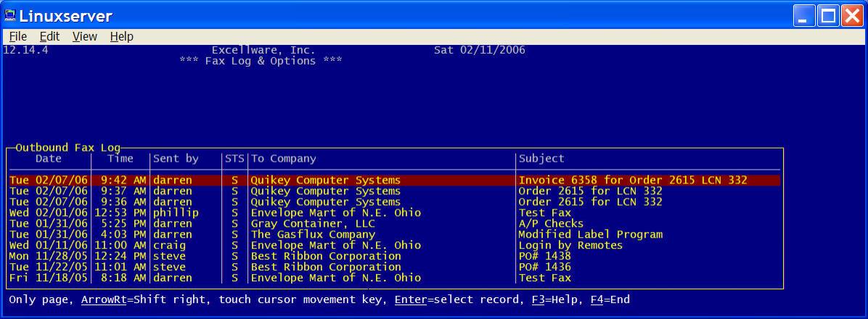The width and height of the screenshot is (868, 319).
Task: Open the Help menu
Action: [121, 36]
